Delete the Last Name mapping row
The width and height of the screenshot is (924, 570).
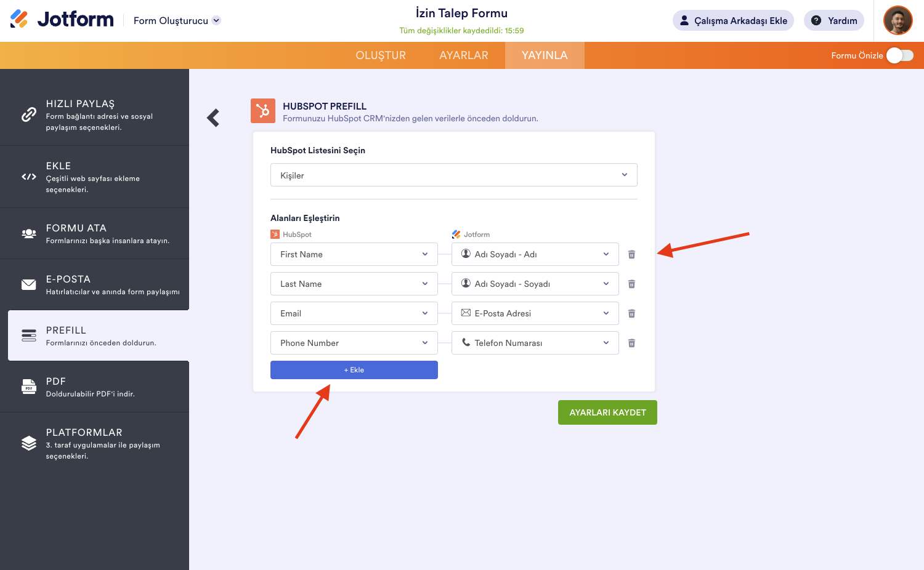pos(631,284)
